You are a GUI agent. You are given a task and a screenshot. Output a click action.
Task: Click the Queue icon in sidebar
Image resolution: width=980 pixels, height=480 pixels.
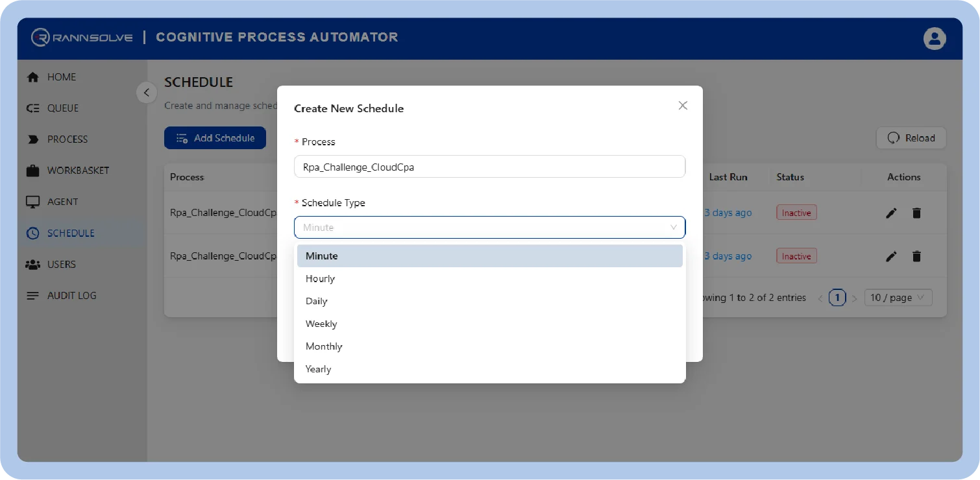[32, 108]
